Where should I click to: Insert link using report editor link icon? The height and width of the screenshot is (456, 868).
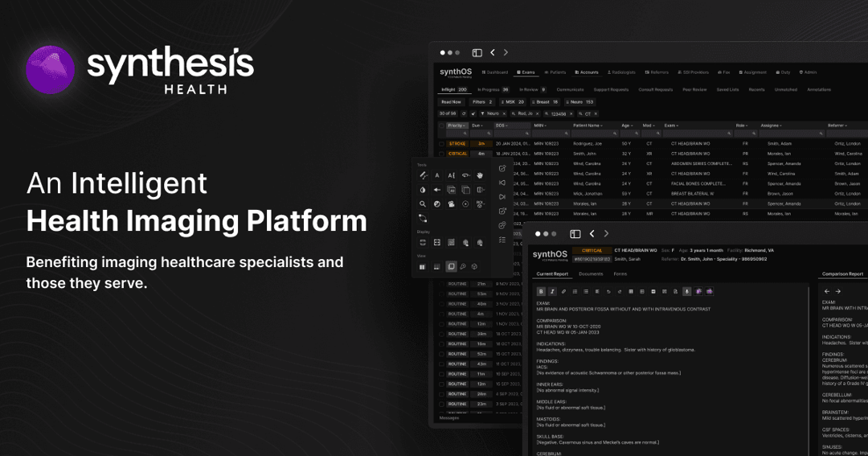(x=563, y=291)
